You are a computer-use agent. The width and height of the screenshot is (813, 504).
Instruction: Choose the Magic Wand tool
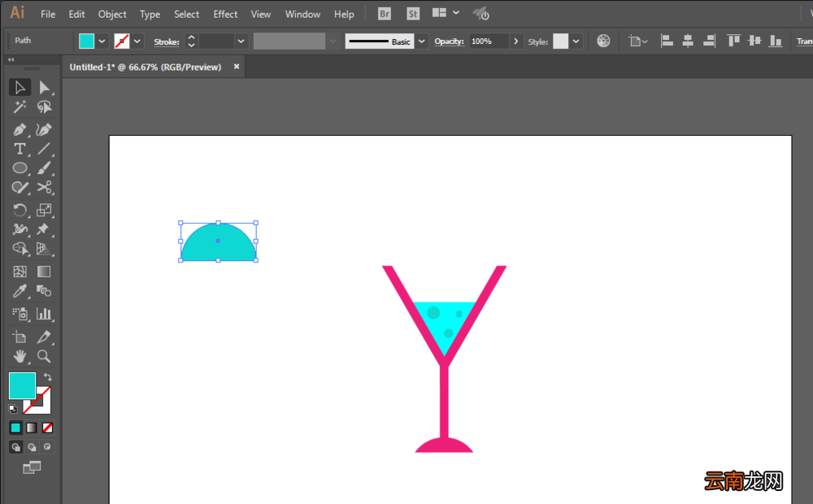pos(20,106)
